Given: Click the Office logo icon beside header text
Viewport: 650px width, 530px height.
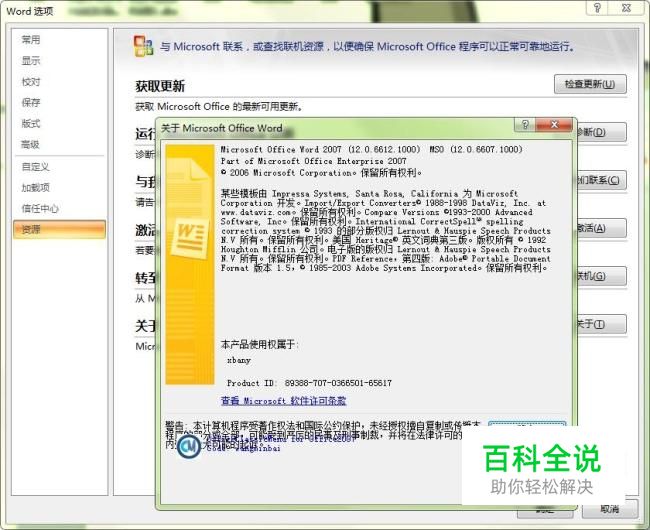Looking at the screenshot, I should pyautogui.click(x=143, y=46).
